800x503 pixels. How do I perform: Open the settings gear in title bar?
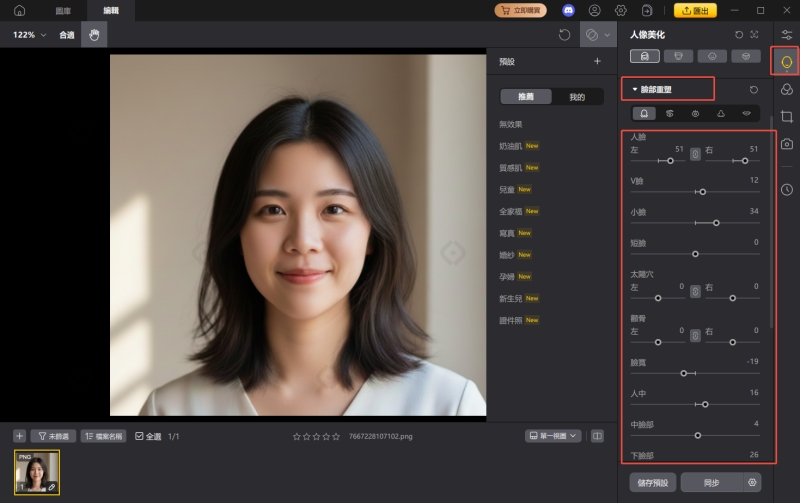620,10
